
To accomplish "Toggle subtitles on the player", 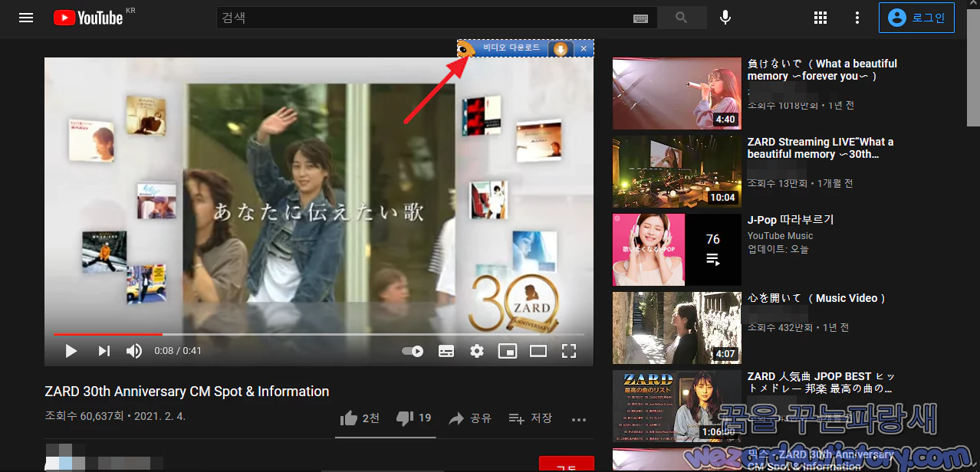I will (446, 351).
